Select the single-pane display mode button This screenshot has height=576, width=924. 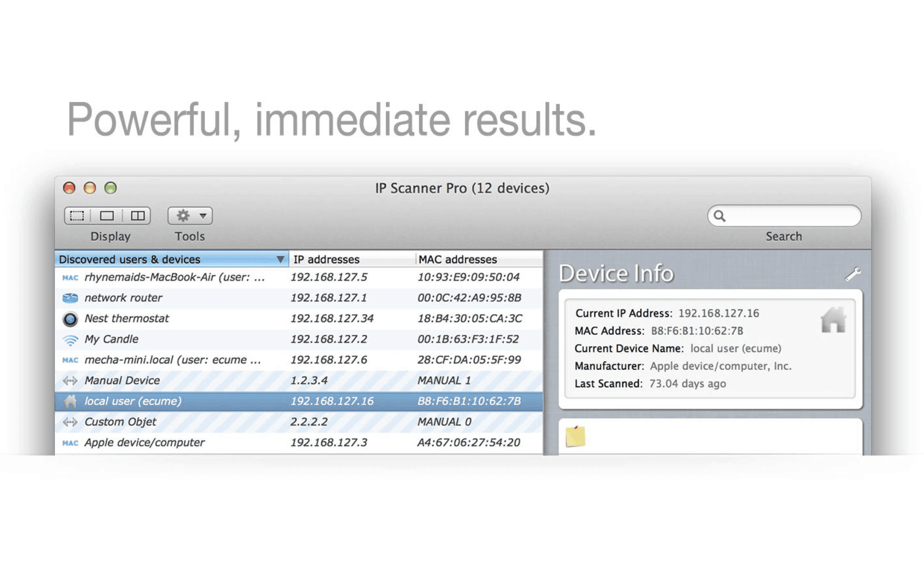107,216
